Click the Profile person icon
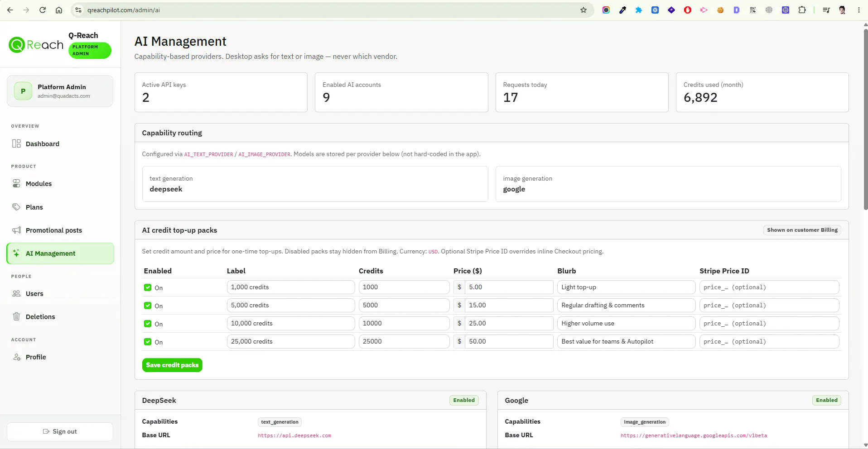This screenshot has width=868, height=449. click(16, 357)
